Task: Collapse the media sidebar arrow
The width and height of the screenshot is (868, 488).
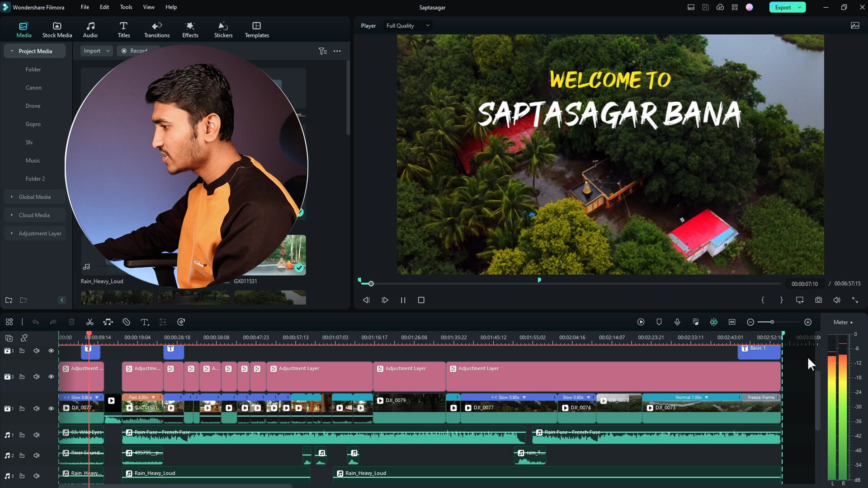Action: pyautogui.click(x=62, y=300)
